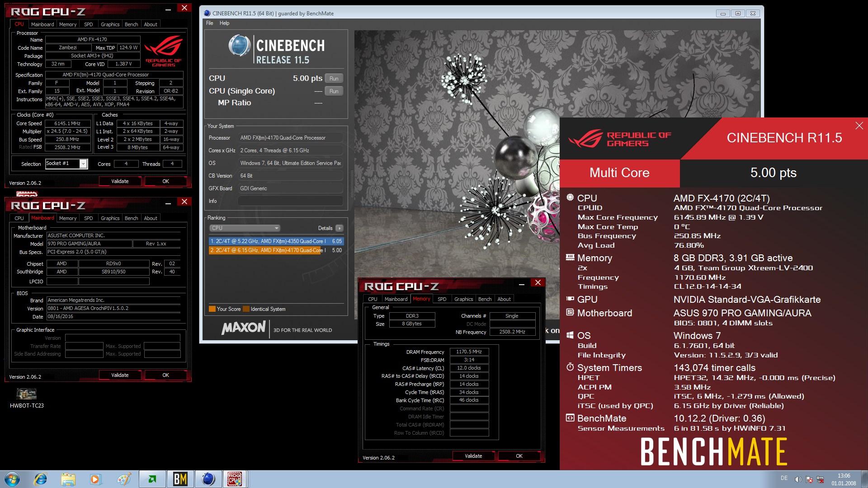868x488 pixels.
Task: Open the Help menu in Cinebench
Action: pos(224,23)
